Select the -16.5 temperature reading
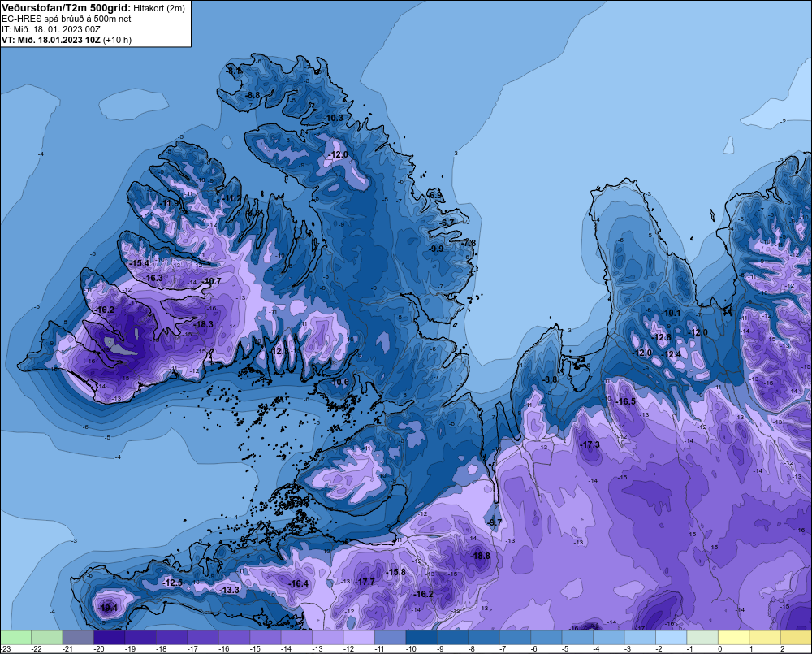Screen dimensions: 812x654 click(x=625, y=401)
